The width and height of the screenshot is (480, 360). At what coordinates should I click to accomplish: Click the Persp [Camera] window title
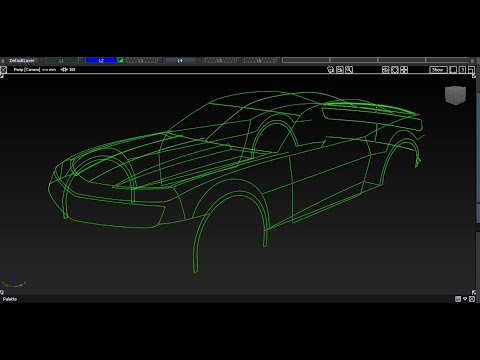coord(27,69)
